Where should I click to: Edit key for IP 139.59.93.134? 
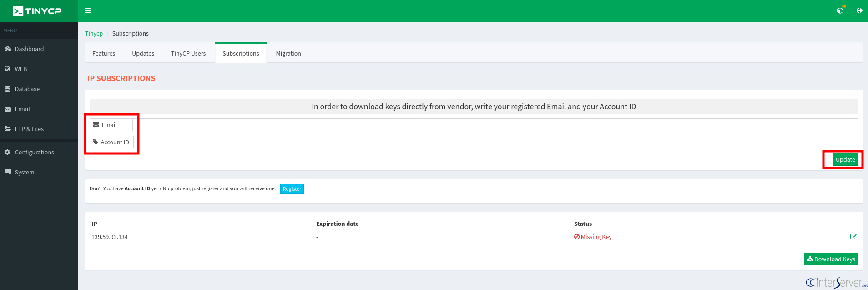point(853,237)
